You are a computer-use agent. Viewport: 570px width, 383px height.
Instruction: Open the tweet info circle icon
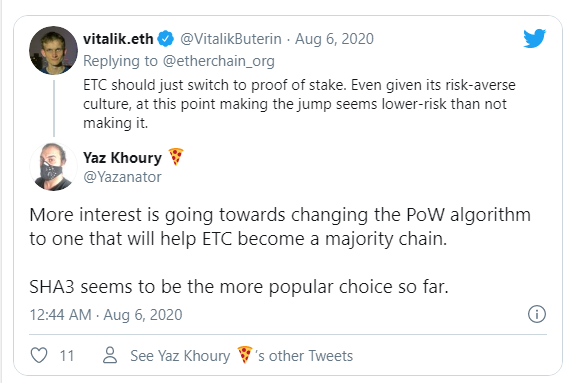pyautogui.click(x=537, y=314)
